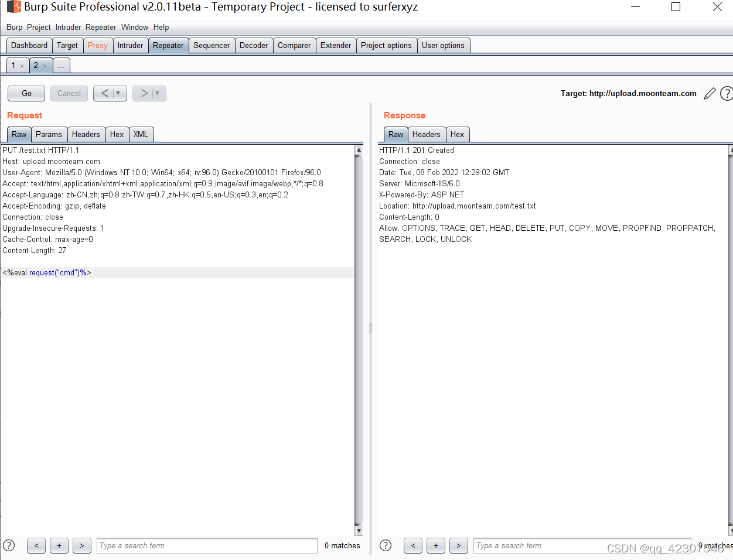Switch to the Intruder tab

point(130,45)
